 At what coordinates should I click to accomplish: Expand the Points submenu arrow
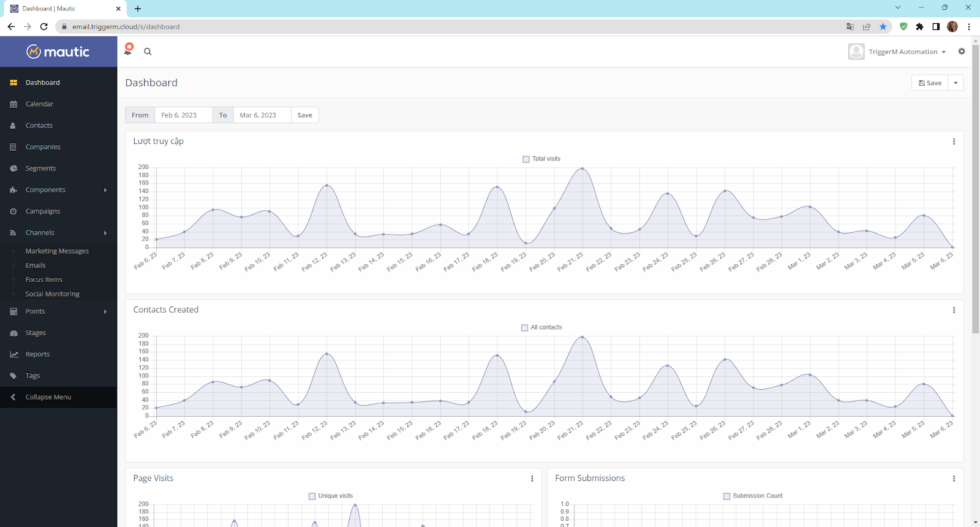pos(105,311)
